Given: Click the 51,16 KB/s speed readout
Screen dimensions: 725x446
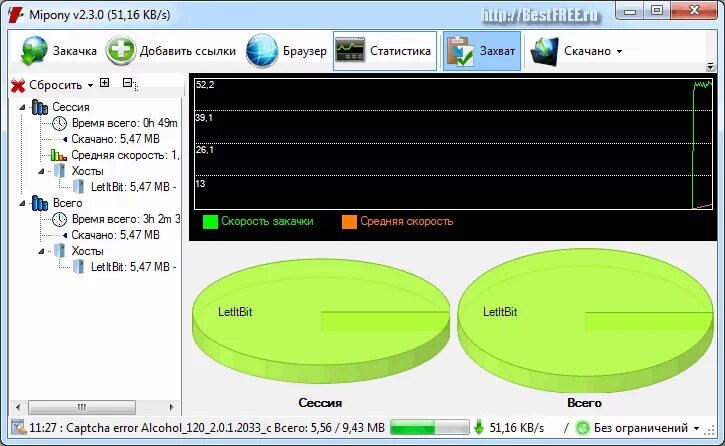Looking at the screenshot, I should click(x=516, y=428).
